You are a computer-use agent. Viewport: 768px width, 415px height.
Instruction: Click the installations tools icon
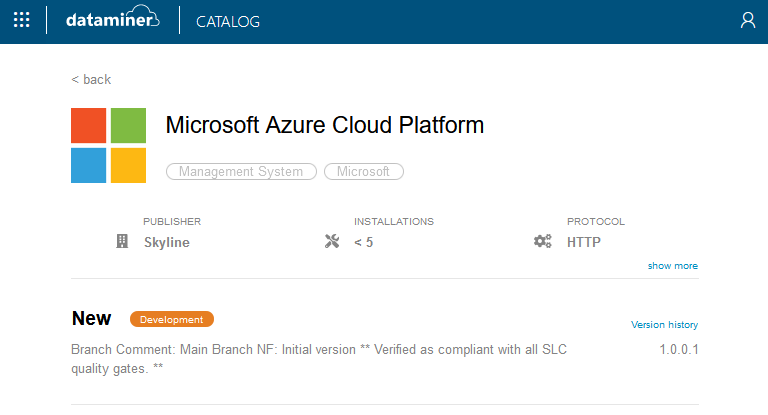pyautogui.click(x=332, y=241)
